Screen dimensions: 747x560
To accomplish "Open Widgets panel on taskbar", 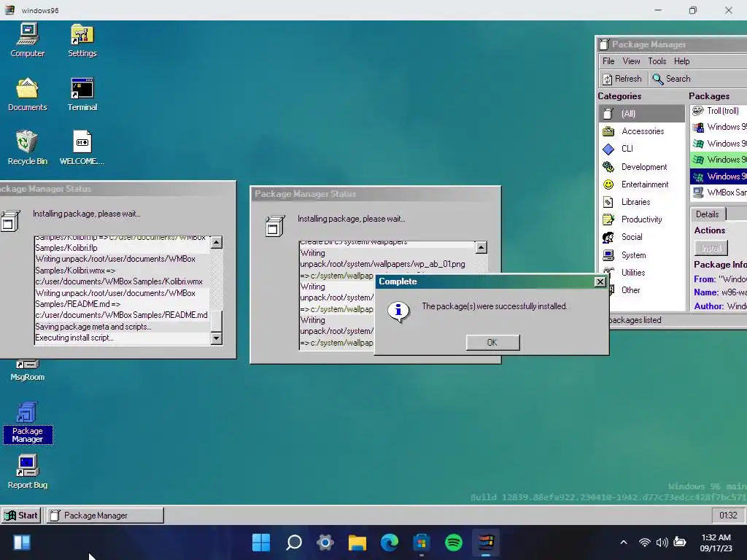I will 22,542.
